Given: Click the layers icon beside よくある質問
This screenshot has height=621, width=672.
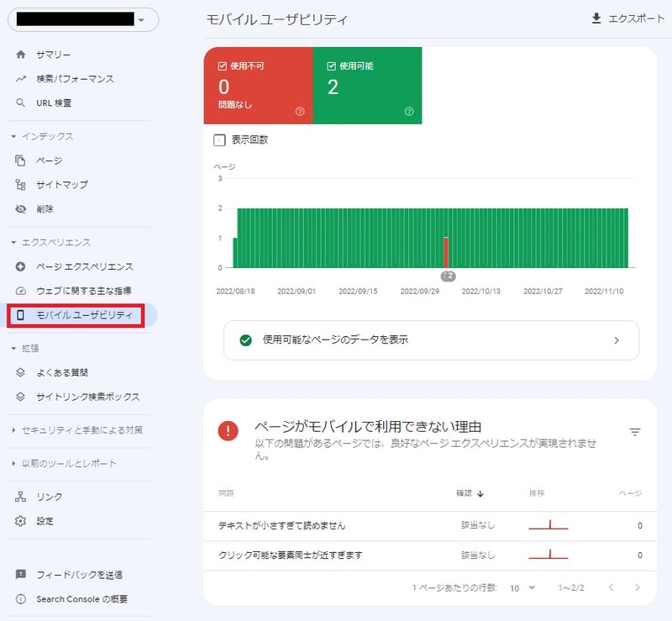Looking at the screenshot, I should [x=20, y=372].
